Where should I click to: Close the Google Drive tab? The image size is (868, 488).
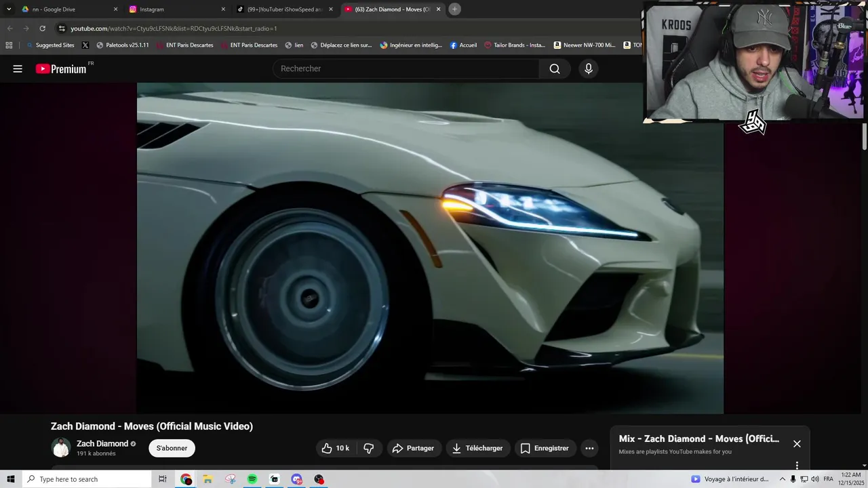click(x=115, y=9)
